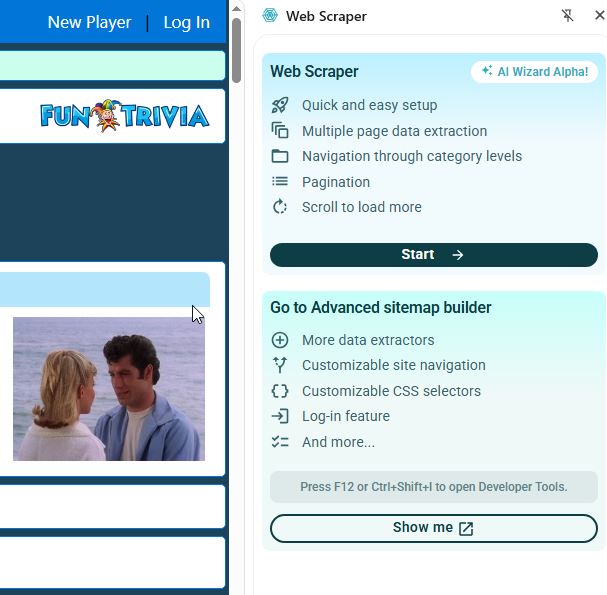Open the AI Wizard Alpha feature
Image resolution: width=607 pixels, height=595 pixels.
coord(534,72)
